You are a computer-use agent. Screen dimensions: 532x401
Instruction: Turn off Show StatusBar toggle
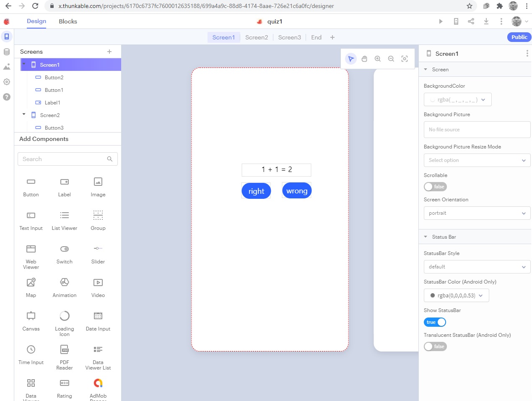[x=435, y=322]
